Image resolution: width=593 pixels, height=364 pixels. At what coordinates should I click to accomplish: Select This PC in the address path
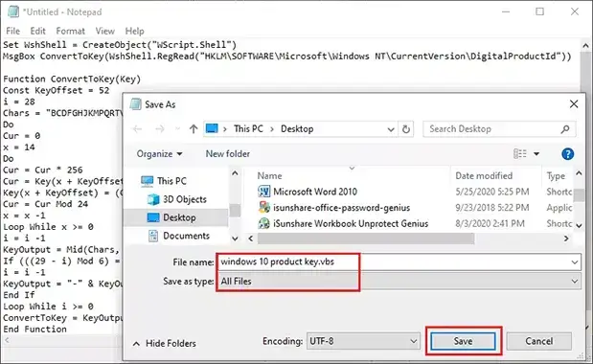[x=248, y=129]
